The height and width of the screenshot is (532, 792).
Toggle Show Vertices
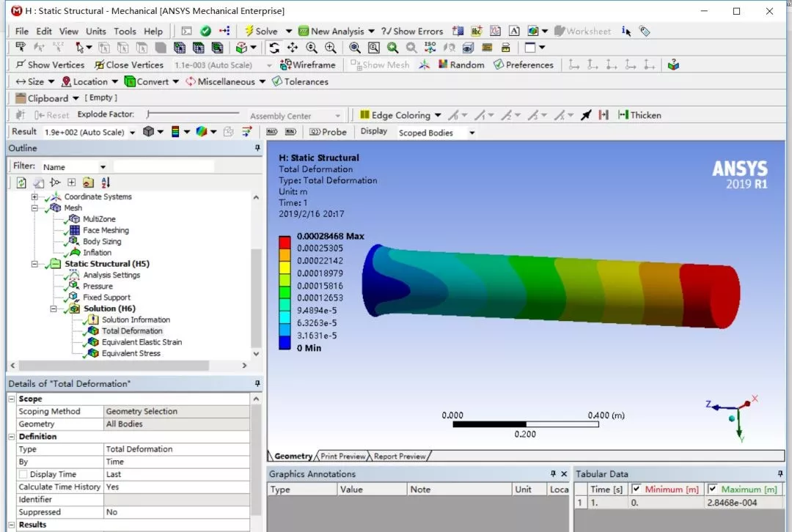click(x=50, y=64)
